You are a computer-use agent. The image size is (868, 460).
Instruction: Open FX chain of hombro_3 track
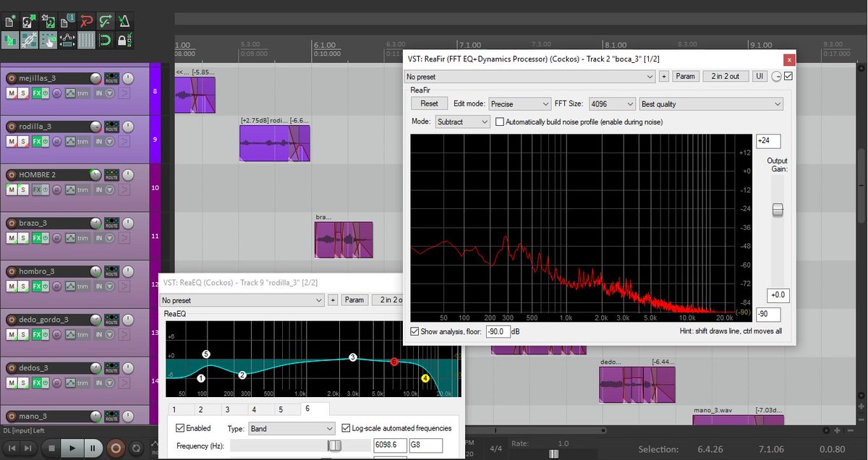coord(36,286)
